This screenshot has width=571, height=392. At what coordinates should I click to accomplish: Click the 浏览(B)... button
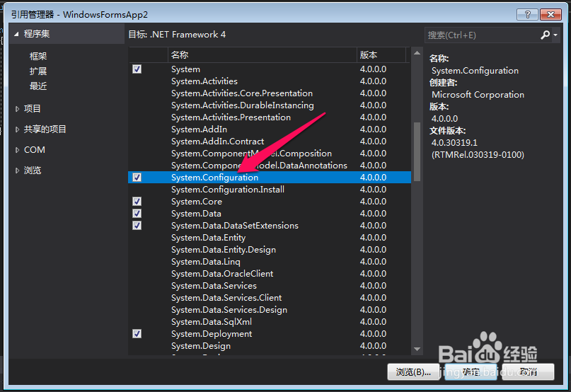(413, 372)
